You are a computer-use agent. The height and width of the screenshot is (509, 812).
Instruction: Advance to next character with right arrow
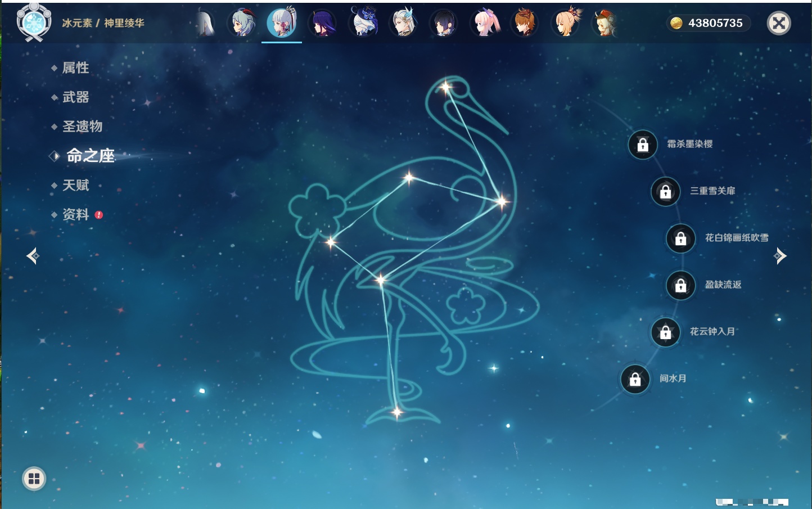780,256
